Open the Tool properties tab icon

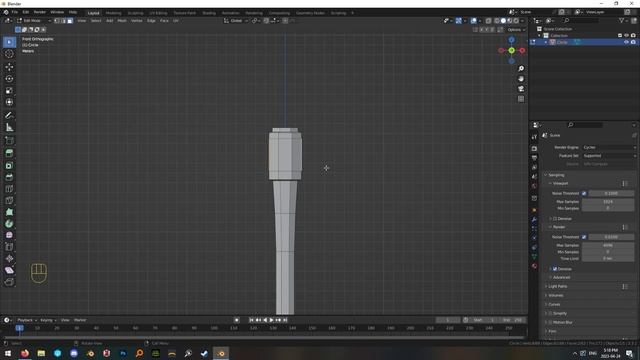click(534, 137)
